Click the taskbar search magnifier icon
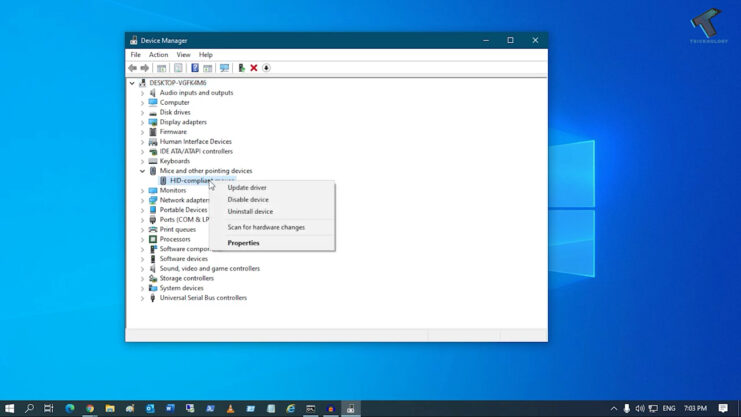This screenshot has width=741, height=417. (29, 409)
